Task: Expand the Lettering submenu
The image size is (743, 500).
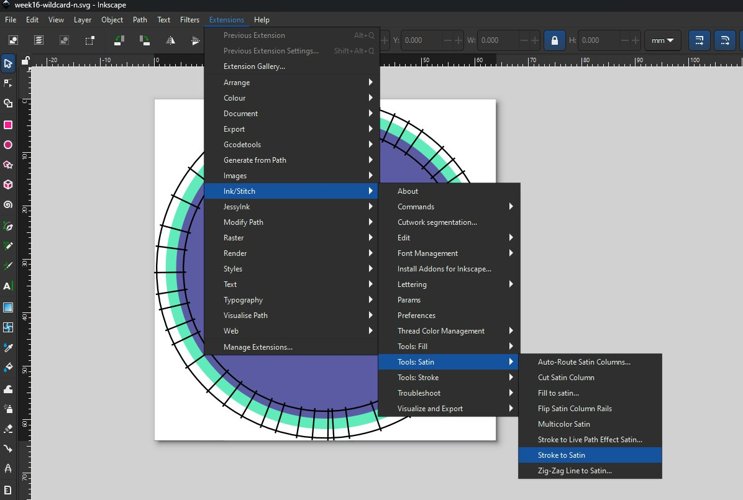Action: point(449,284)
